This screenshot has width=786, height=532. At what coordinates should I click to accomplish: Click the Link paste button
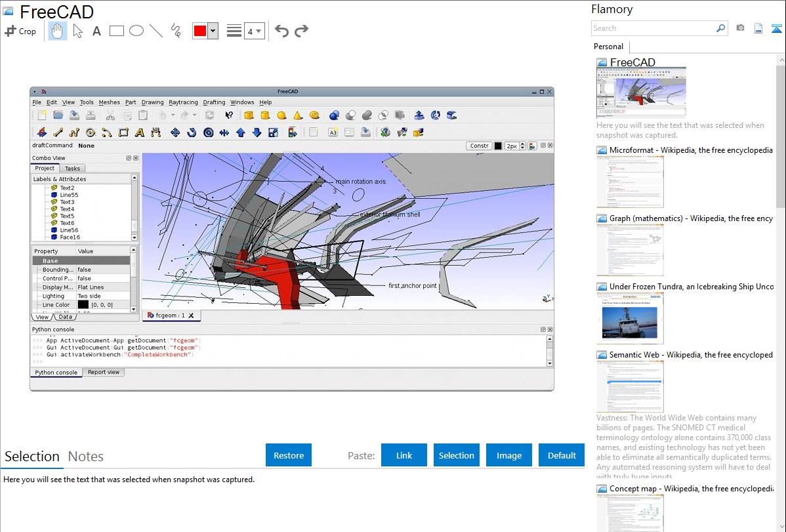404,455
